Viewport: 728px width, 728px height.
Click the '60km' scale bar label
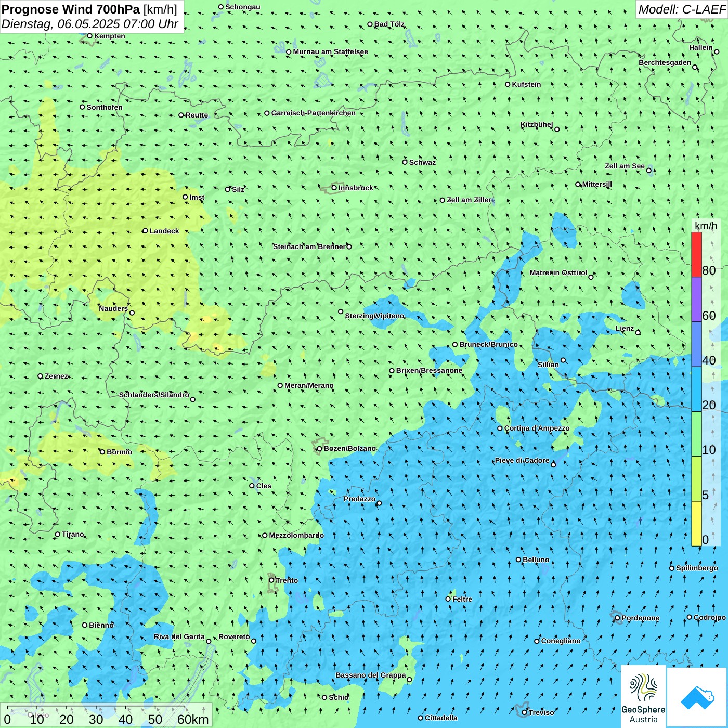coord(193,719)
